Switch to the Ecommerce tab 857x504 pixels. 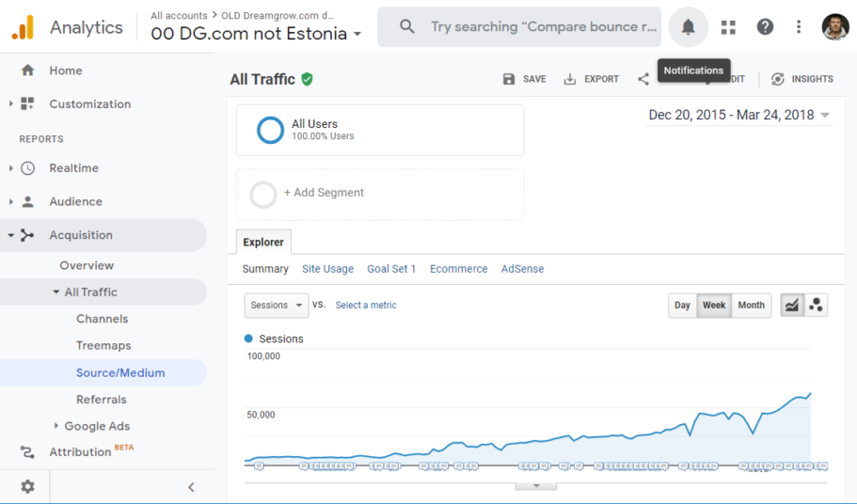pos(458,269)
